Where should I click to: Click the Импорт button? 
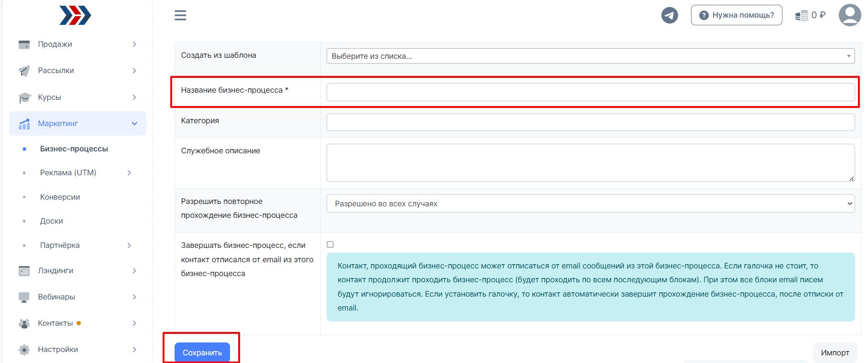tap(835, 352)
